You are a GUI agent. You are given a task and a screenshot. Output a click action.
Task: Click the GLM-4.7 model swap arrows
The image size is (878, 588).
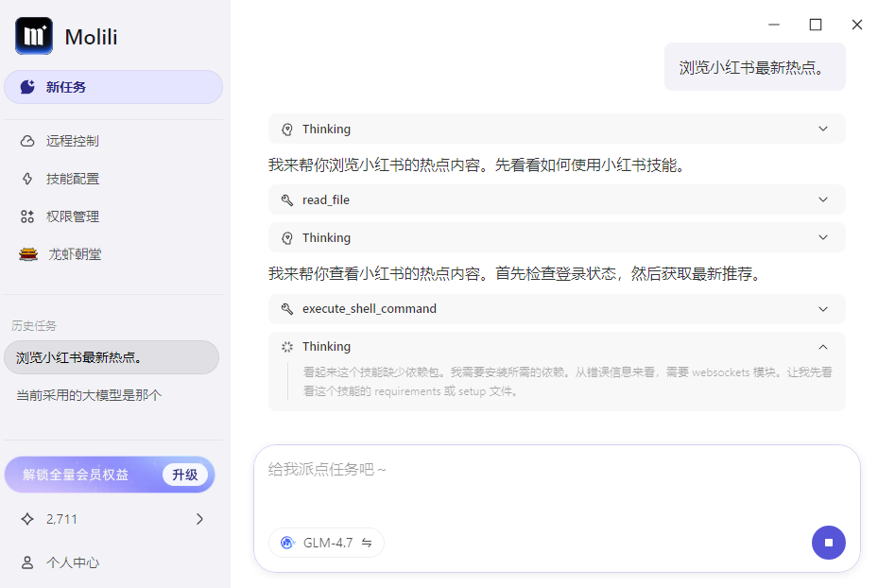[367, 543]
